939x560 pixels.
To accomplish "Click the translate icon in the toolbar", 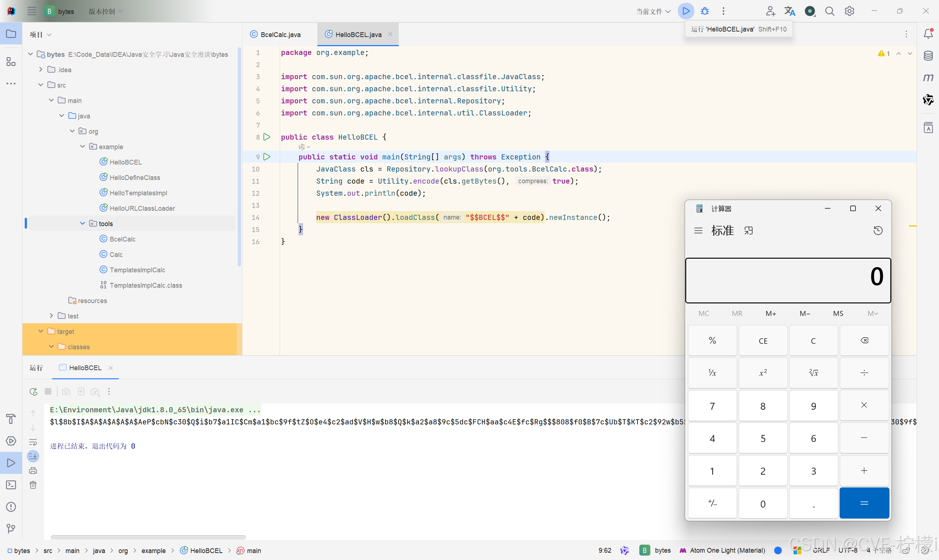I will coord(789,11).
